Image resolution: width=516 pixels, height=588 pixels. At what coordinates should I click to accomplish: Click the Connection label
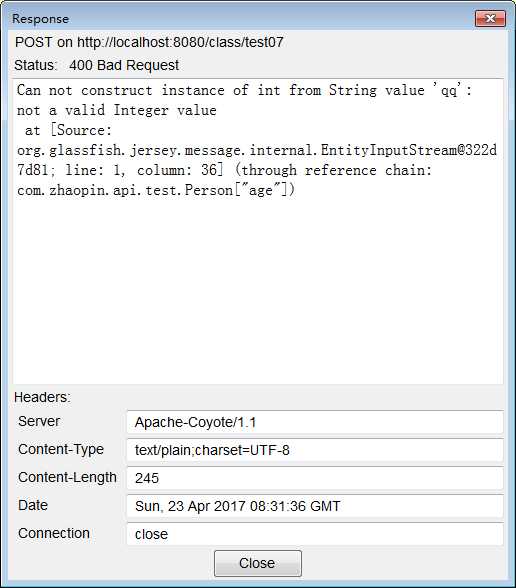(x=54, y=533)
